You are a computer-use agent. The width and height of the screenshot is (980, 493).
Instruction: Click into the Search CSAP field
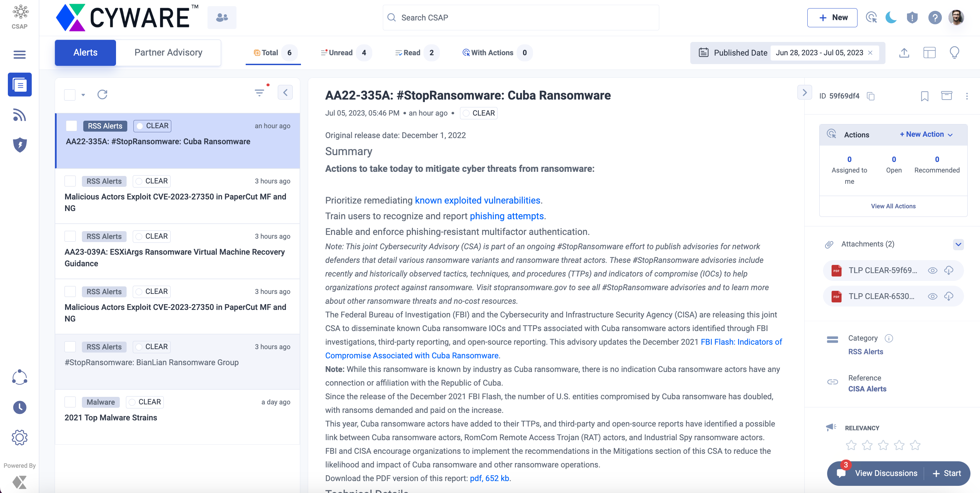click(520, 17)
